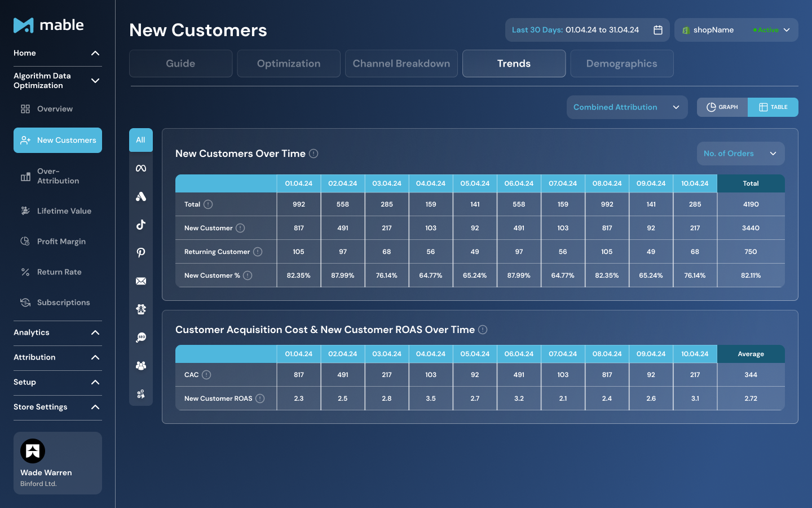Click info icon next to New Customer ROAS
This screenshot has height=508, width=812.
(260, 398)
